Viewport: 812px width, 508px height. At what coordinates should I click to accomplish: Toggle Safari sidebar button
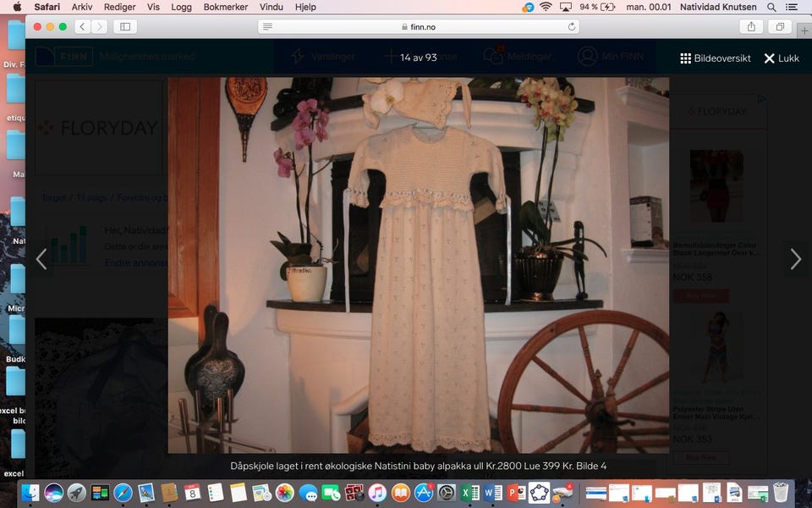click(x=125, y=26)
